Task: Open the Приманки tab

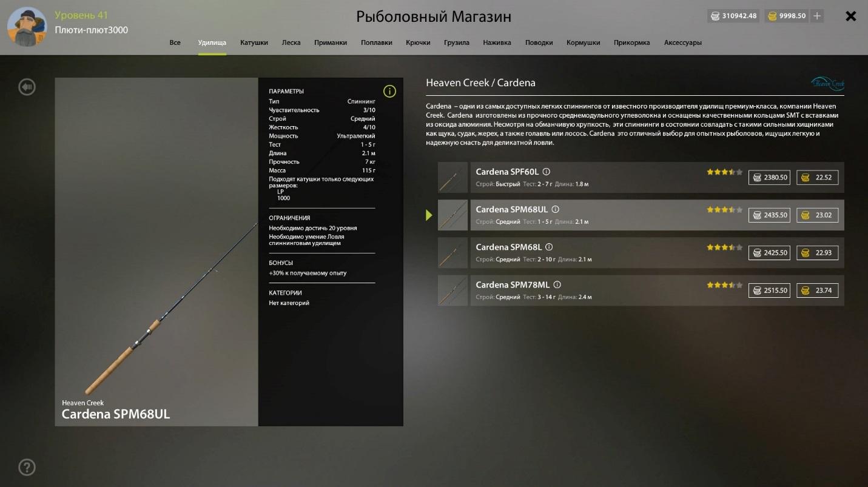Action: pyautogui.click(x=331, y=42)
